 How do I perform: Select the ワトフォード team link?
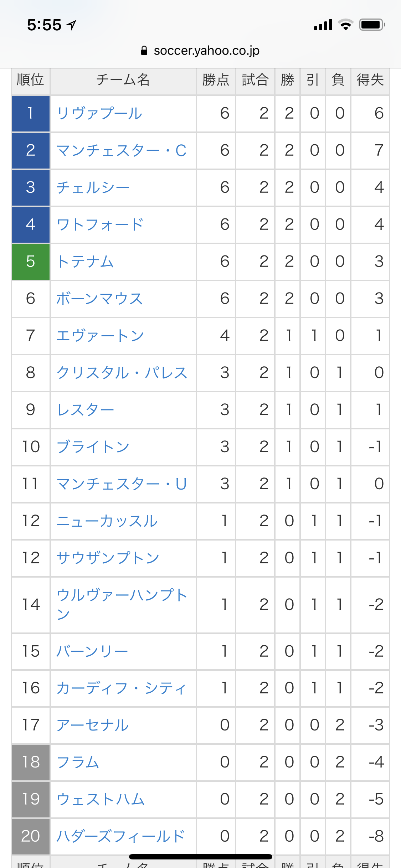click(100, 225)
